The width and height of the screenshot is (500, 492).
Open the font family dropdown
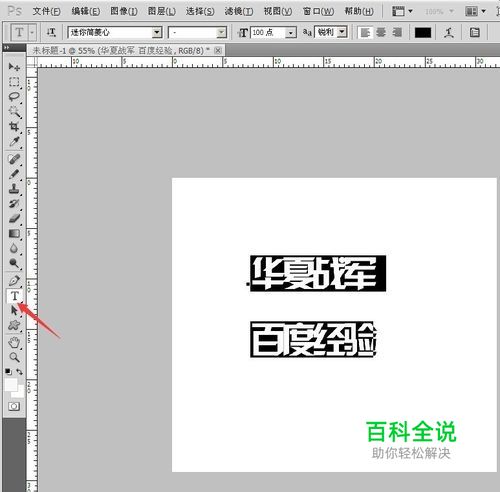[x=157, y=33]
